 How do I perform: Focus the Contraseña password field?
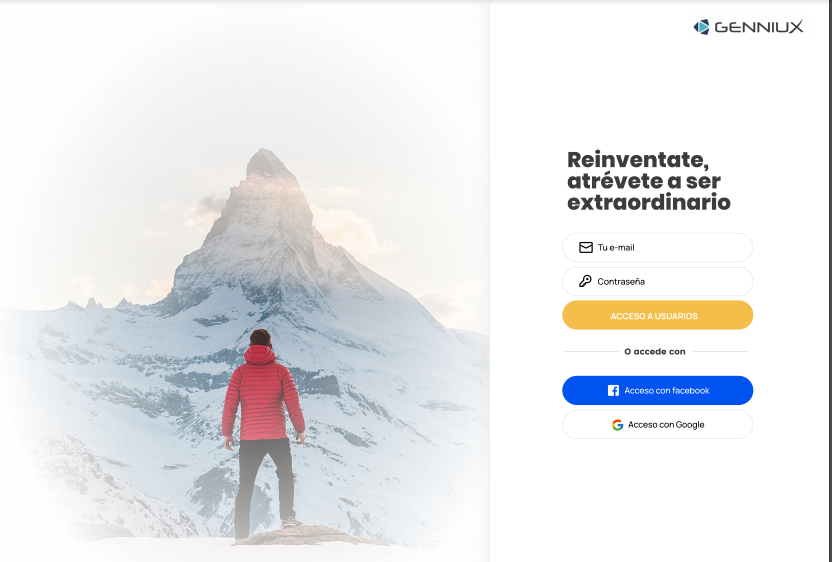[x=657, y=281]
